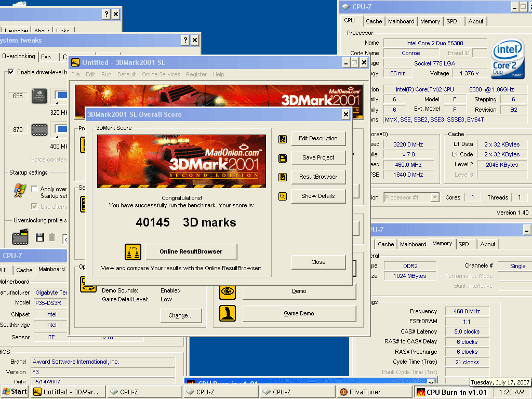The width and height of the screenshot is (532, 399).
Task: Click the ResultBrowser button
Action: [x=318, y=177]
